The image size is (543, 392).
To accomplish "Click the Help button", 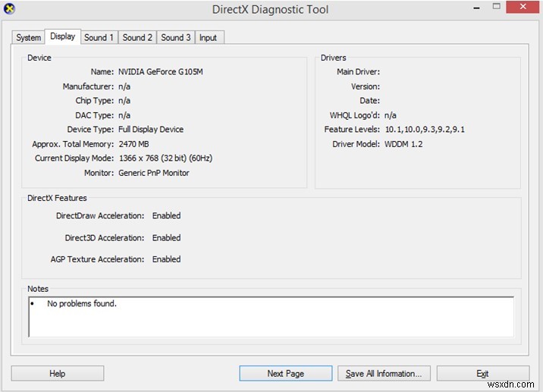I will coord(58,373).
